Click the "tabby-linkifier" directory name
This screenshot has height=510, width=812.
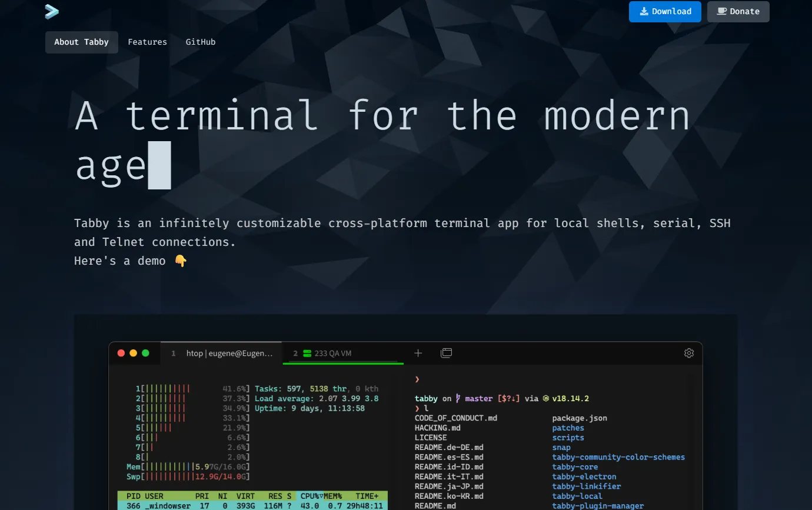pos(587,486)
